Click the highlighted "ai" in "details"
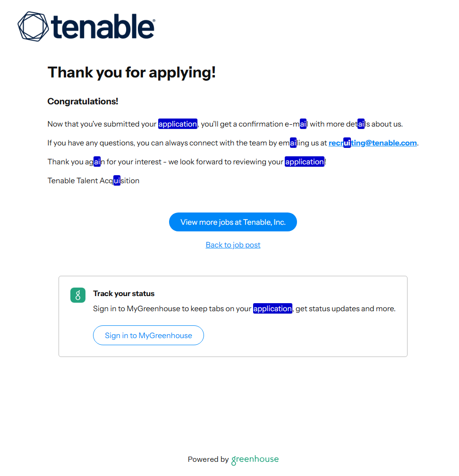This screenshot has height=476, width=459. 361,124
